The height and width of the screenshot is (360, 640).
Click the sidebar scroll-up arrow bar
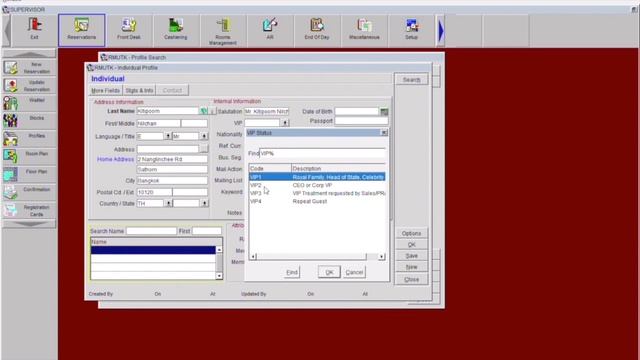coord(29,53)
